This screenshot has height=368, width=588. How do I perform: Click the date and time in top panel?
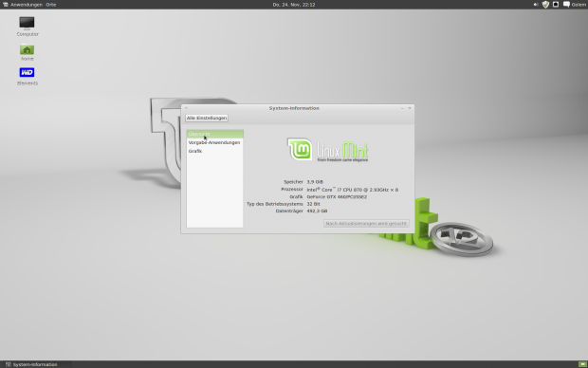click(x=294, y=5)
